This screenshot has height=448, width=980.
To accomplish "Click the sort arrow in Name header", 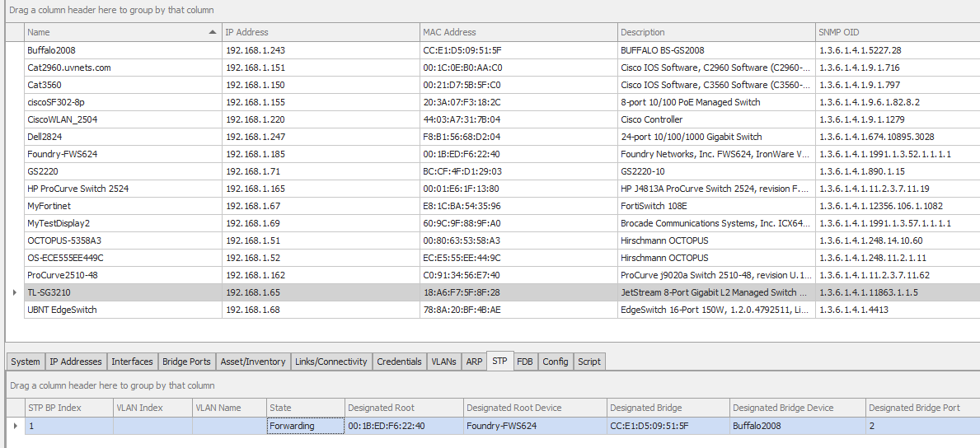I will pos(213,32).
